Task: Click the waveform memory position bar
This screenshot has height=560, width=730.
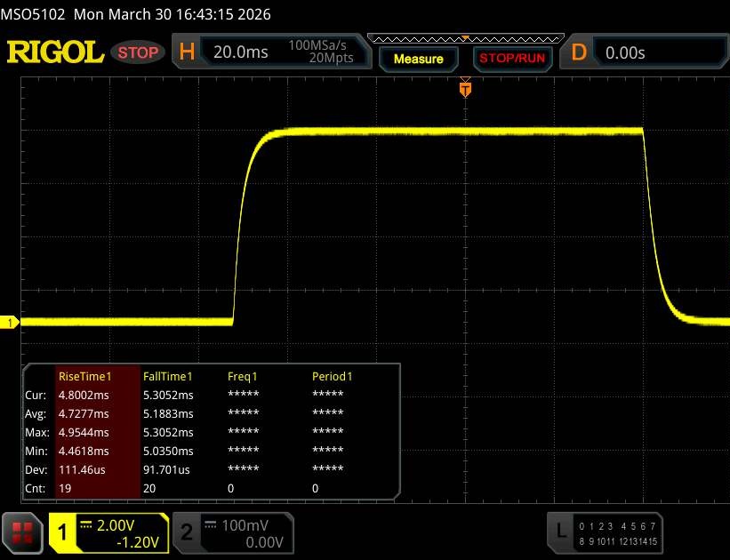Action: click(x=464, y=38)
